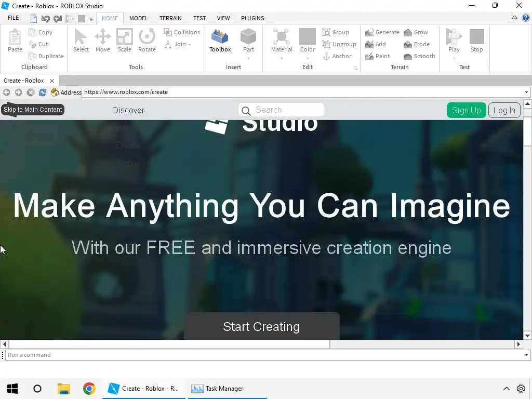Click the Cut scissors button
Screen dimensions: 532x399
38,44
